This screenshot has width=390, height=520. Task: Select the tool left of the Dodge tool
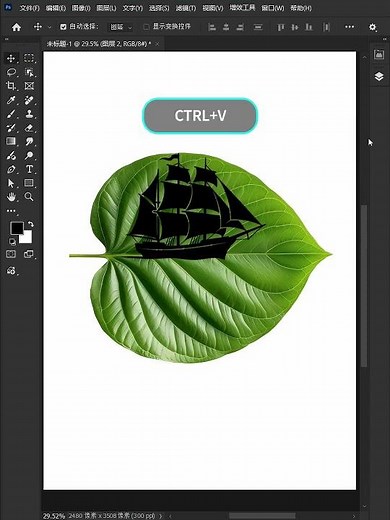(11, 155)
